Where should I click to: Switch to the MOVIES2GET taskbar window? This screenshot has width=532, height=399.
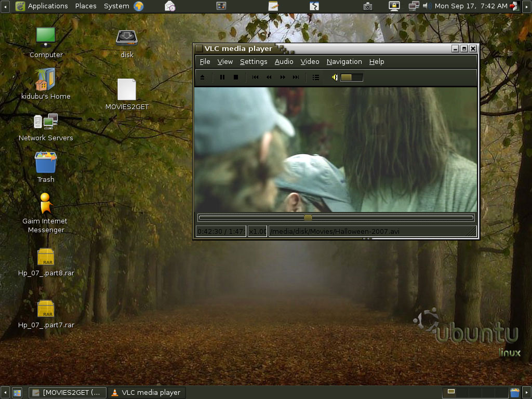[x=67, y=393]
